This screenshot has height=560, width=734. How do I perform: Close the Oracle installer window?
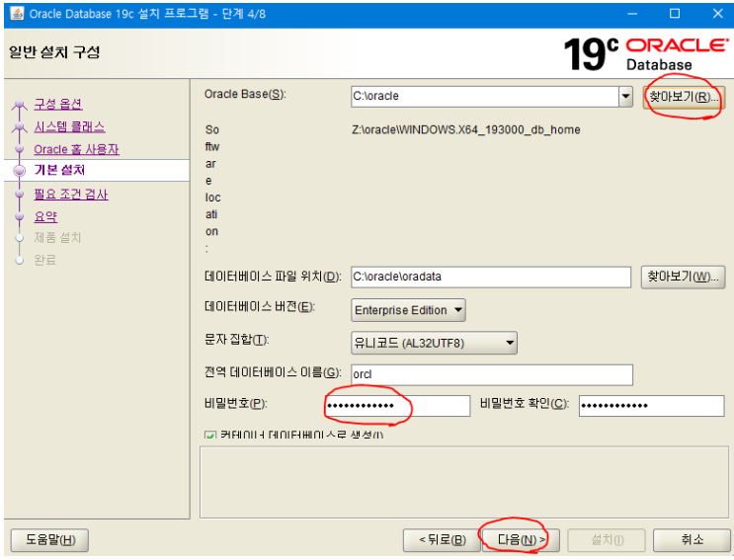[x=717, y=14]
